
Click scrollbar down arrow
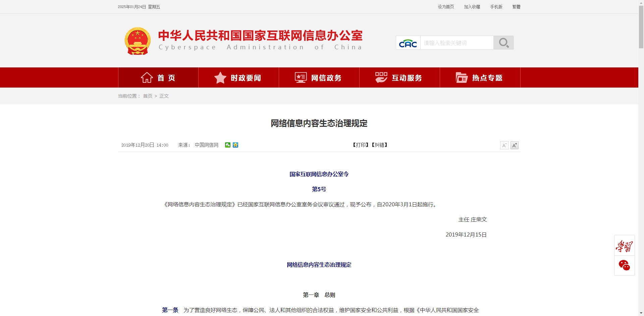click(x=641, y=313)
